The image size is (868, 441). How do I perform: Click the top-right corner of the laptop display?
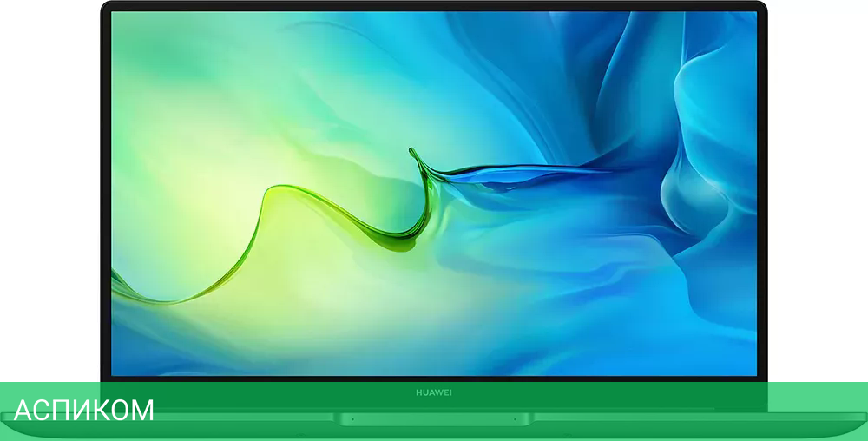(753, 14)
